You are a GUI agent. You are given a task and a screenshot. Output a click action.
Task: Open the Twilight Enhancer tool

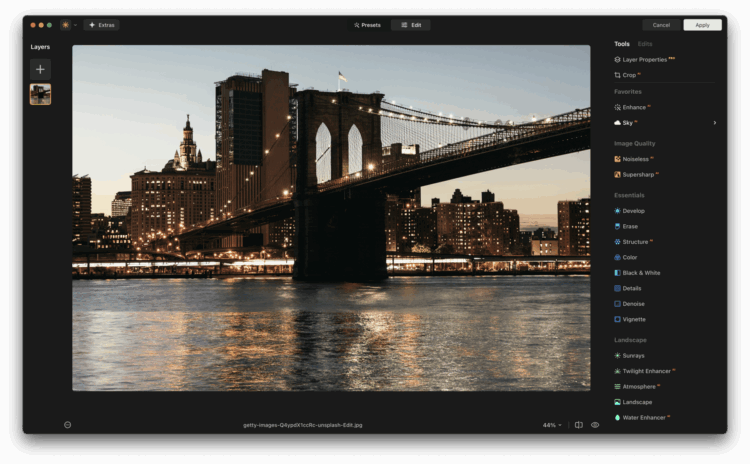[646, 371]
